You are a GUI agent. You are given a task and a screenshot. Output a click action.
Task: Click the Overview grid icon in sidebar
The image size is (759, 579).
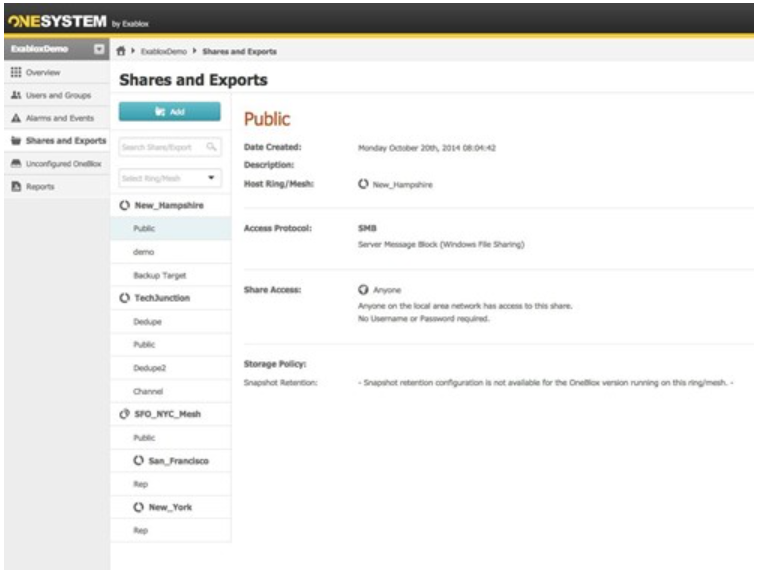[16, 72]
